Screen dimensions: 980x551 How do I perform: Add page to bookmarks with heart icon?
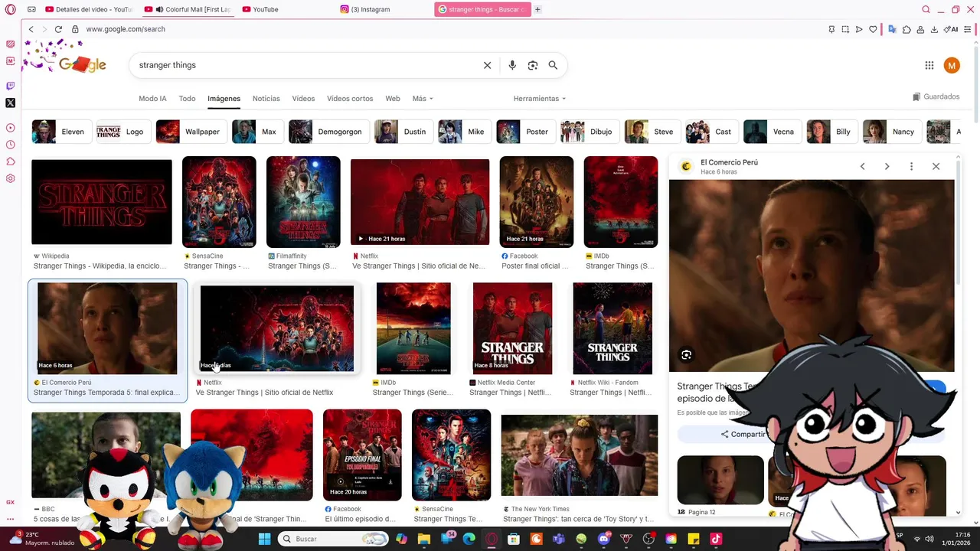pos(873,29)
